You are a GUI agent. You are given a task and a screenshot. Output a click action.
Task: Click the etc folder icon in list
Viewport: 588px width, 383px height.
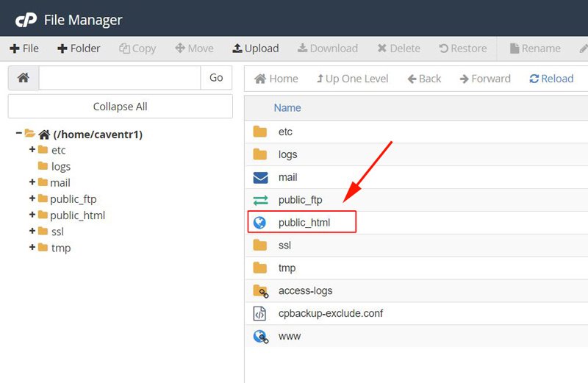260,132
